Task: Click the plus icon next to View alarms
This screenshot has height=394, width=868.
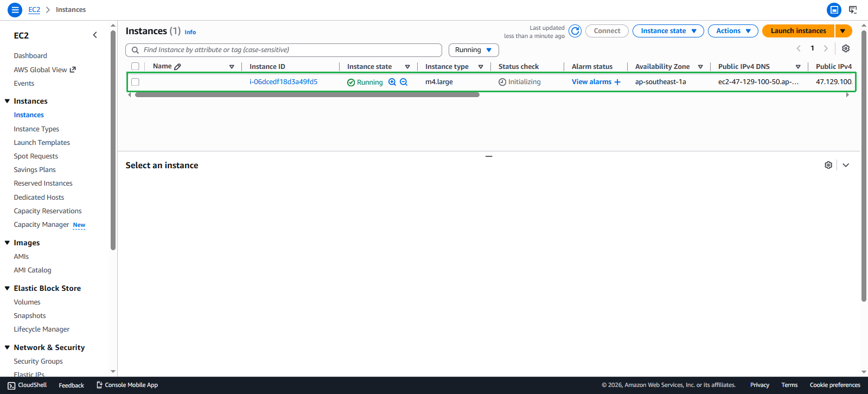Action: coord(617,82)
